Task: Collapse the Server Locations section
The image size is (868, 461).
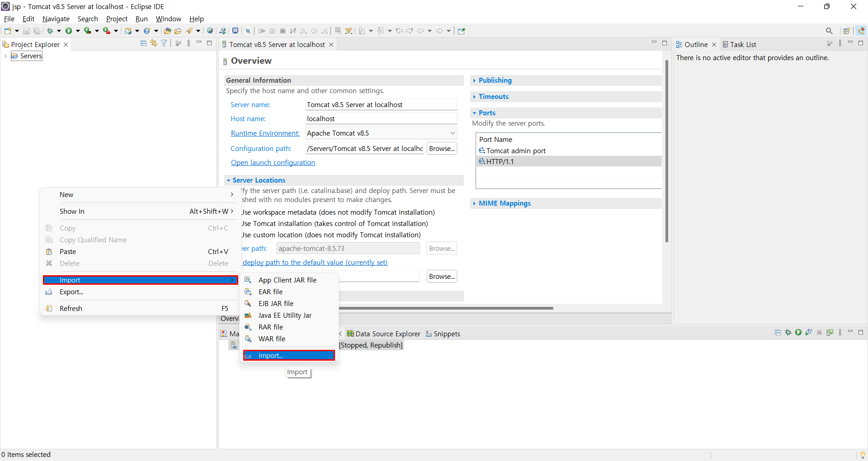Action: [228, 180]
